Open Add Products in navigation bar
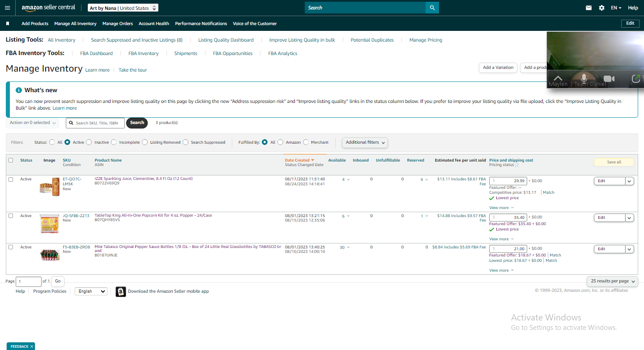The width and height of the screenshot is (644, 350). [35, 23]
